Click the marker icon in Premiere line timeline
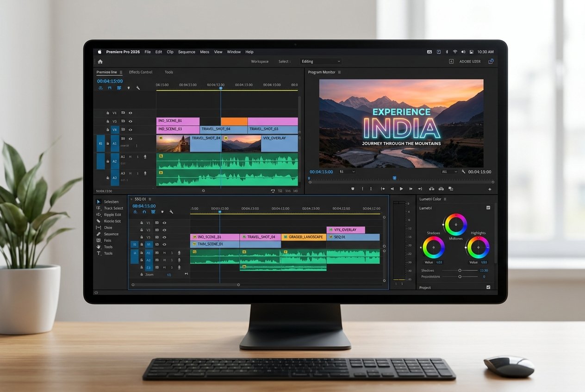 129,88
